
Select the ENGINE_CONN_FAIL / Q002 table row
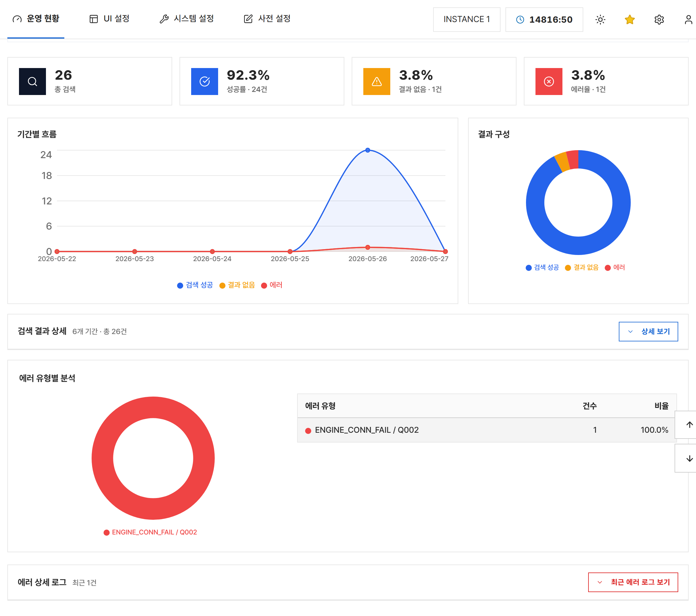coord(486,430)
